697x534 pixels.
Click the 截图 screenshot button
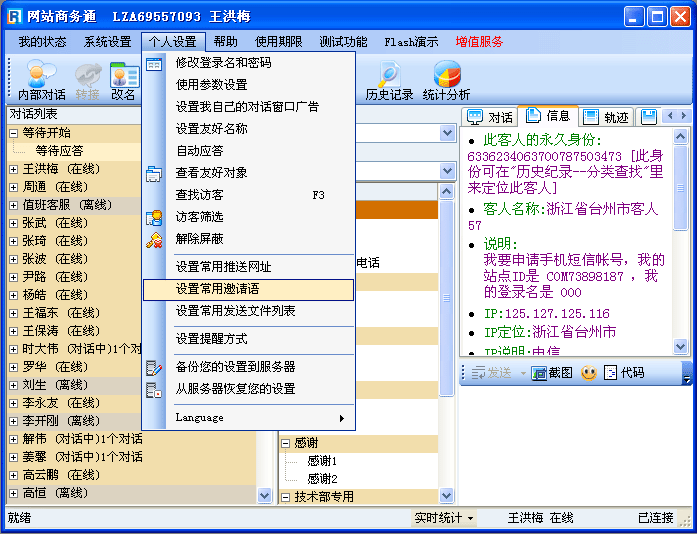click(552, 373)
